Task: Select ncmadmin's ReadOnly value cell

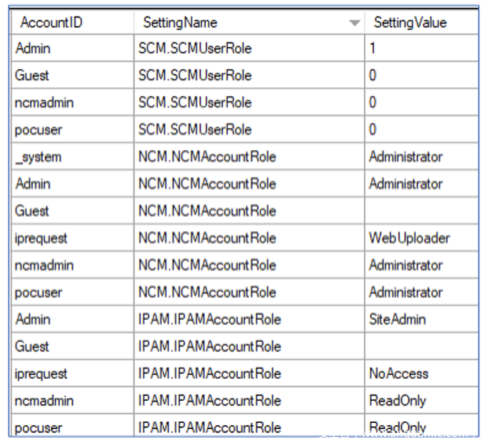Action: 420,401
